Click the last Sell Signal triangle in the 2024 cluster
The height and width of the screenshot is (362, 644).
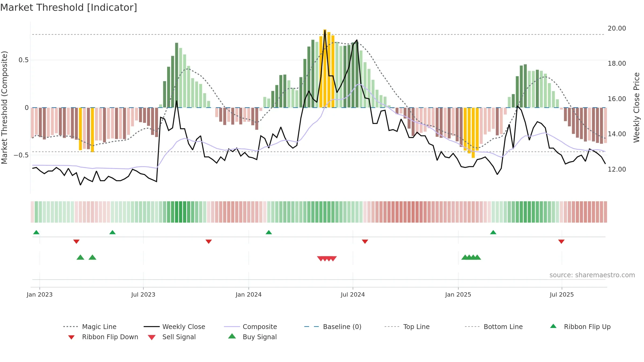pyautogui.click(x=333, y=259)
